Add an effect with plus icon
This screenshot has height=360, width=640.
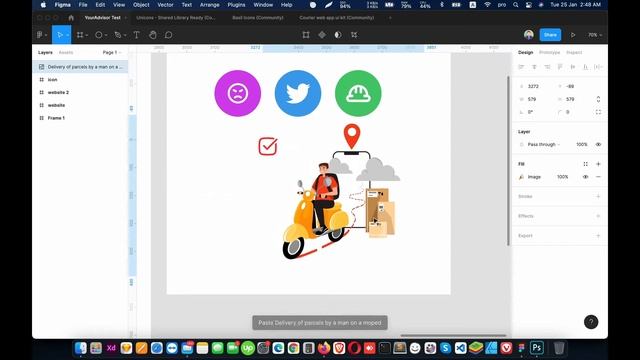point(598,216)
